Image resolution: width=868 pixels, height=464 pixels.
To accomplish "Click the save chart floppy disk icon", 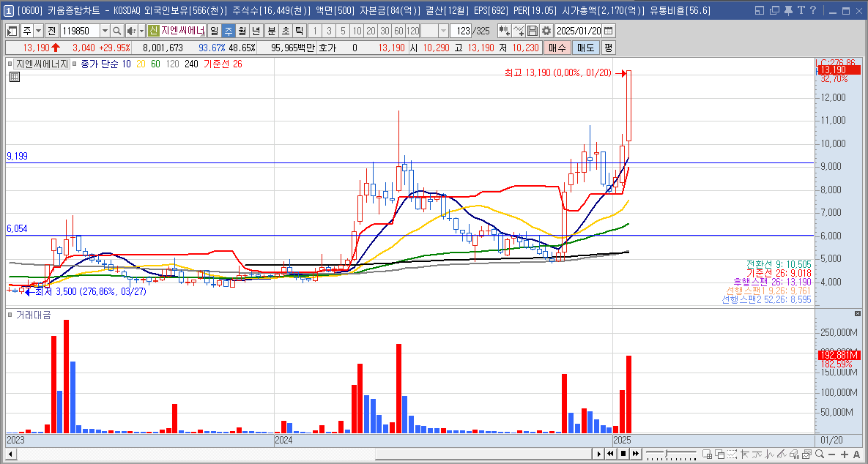I will pyautogui.click(x=533, y=31).
